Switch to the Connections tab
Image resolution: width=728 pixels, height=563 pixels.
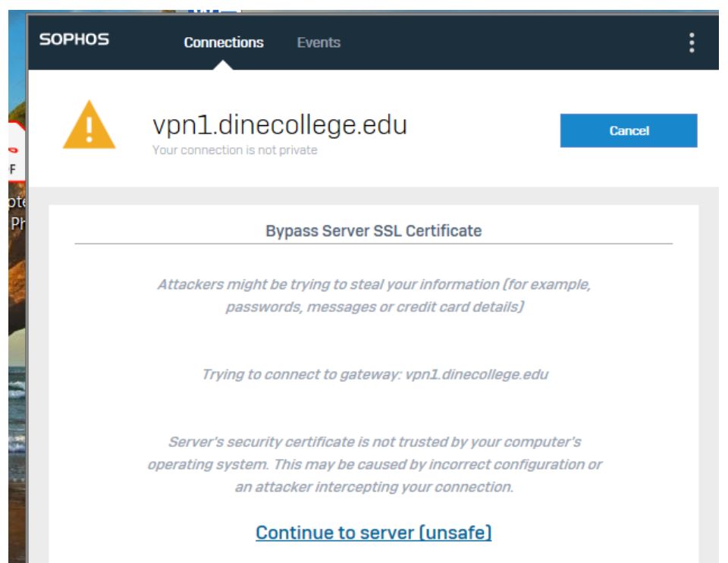[223, 42]
